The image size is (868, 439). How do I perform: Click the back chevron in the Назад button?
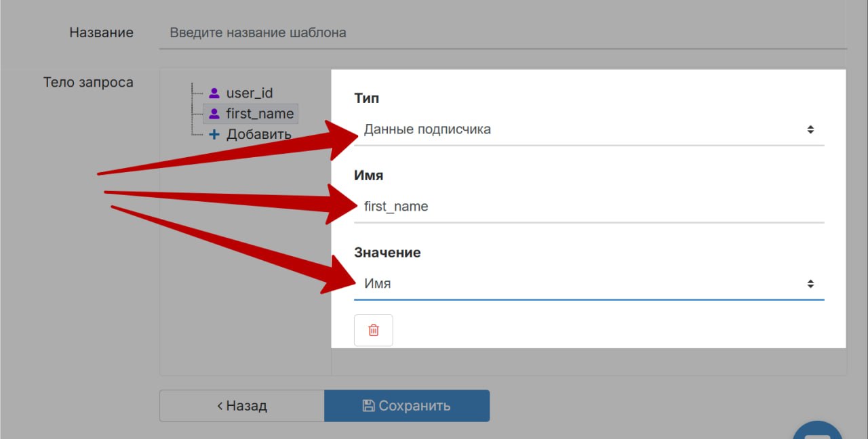(220, 406)
